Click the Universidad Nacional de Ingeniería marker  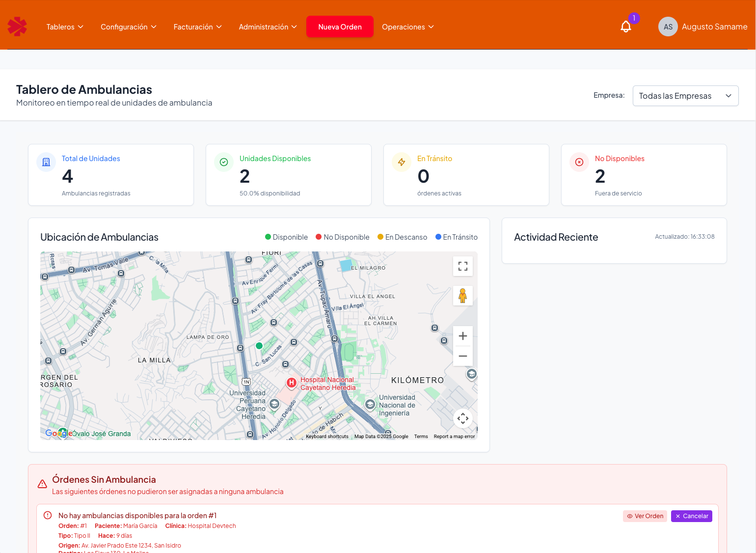point(370,405)
